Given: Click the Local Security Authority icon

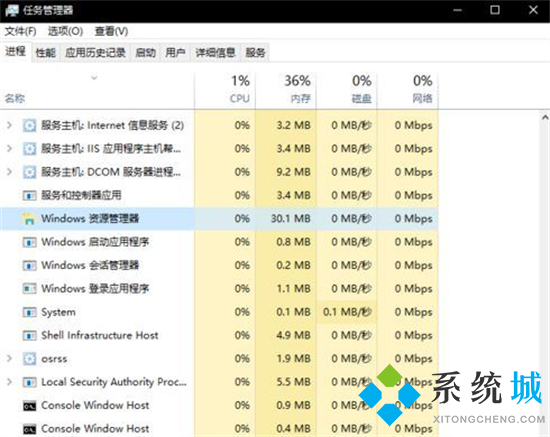Looking at the screenshot, I should click(29, 382).
